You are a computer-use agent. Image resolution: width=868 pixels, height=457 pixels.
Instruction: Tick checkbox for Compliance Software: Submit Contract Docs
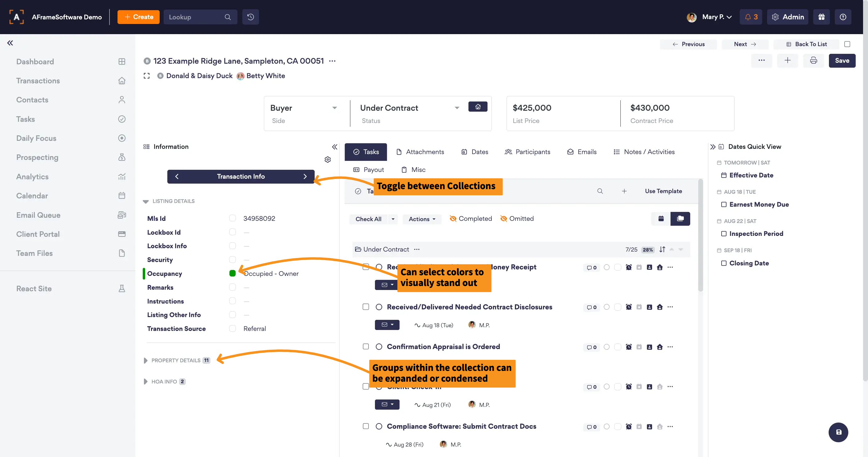point(366,426)
